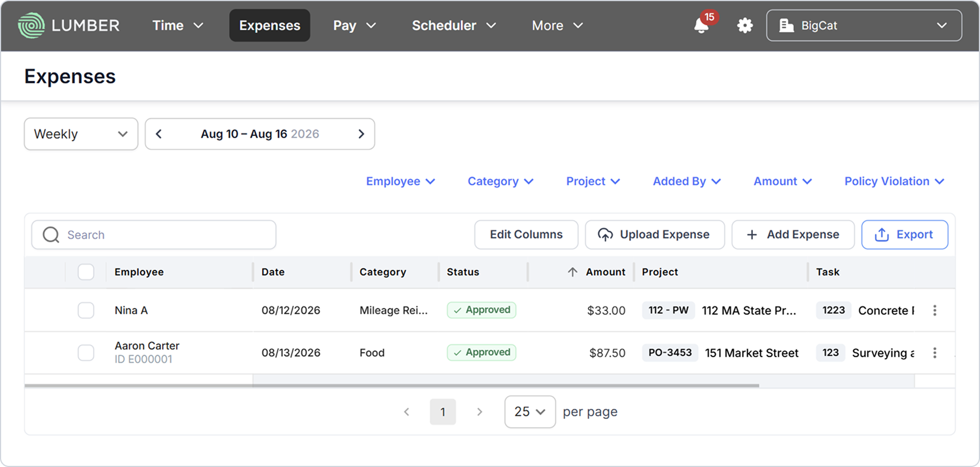The width and height of the screenshot is (980, 467).
Task: Open row actions for Nina A
Action: pyautogui.click(x=935, y=310)
